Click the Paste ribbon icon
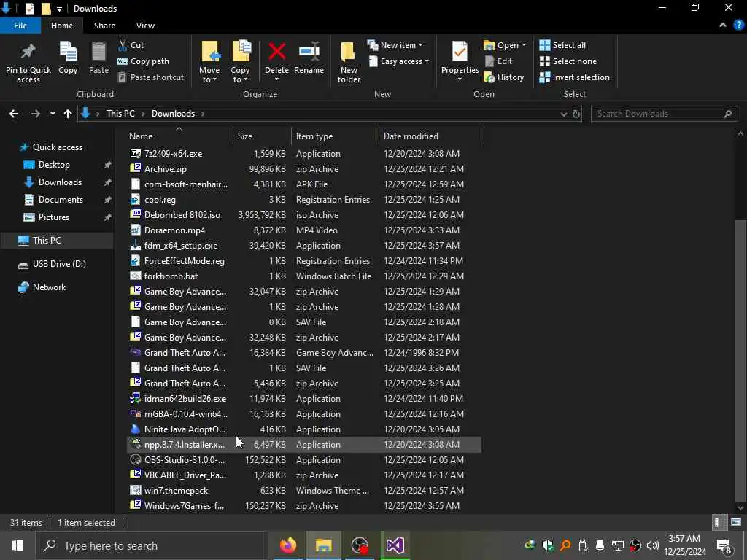The height and width of the screenshot is (560, 747). point(98,52)
